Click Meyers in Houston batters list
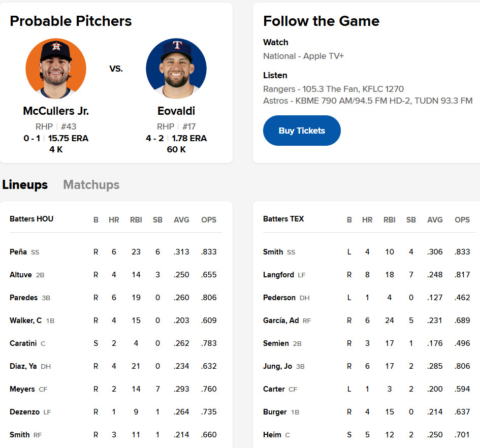This screenshot has height=448, width=480. 22,389
